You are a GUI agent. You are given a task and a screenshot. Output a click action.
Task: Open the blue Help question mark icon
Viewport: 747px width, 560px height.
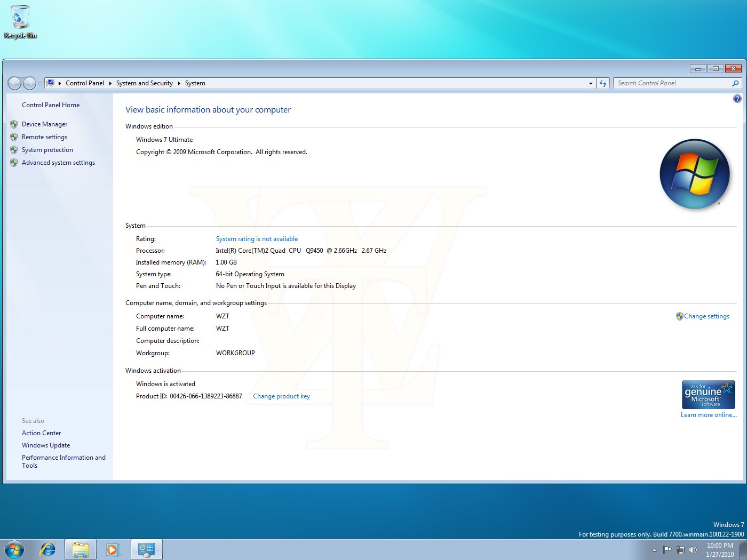click(737, 99)
